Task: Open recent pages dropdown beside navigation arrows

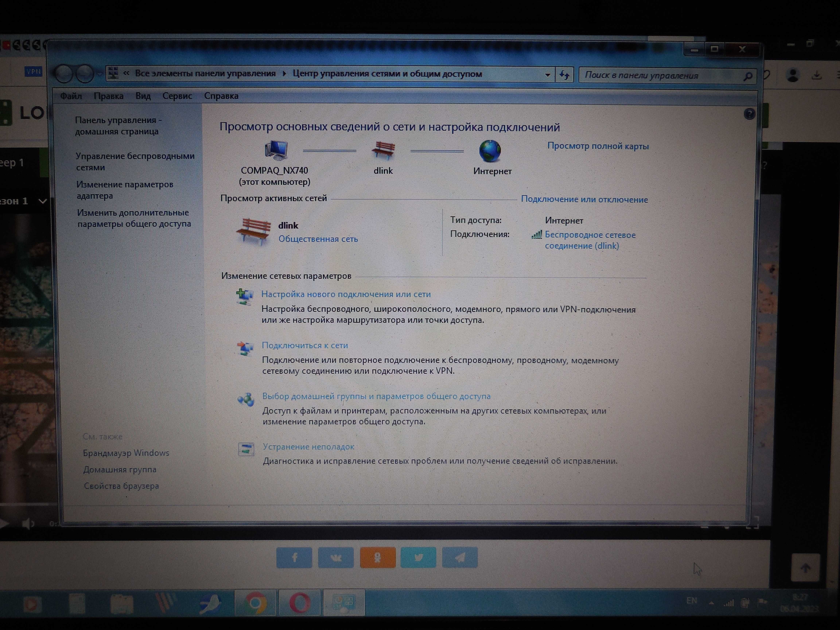Action: click(100, 74)
